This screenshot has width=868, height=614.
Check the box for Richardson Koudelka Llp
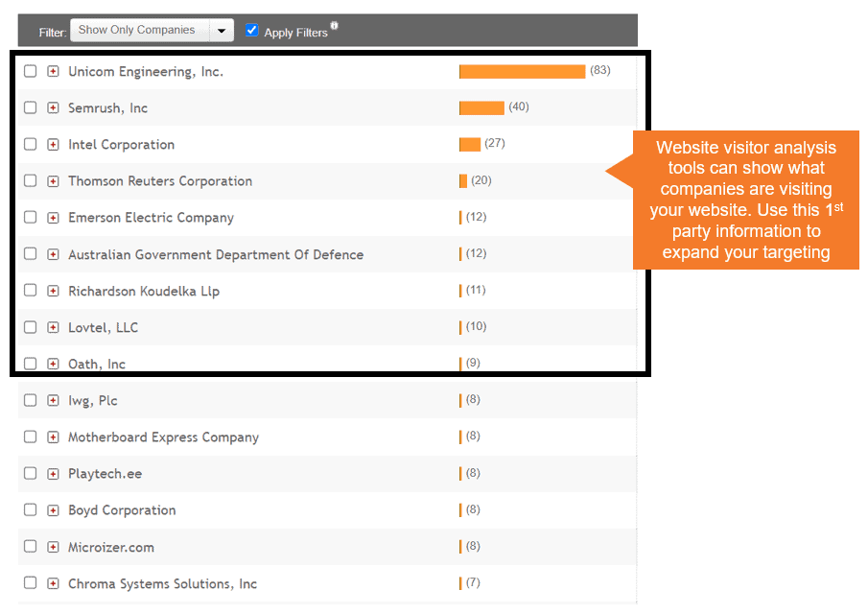click(x=31, y=291)
